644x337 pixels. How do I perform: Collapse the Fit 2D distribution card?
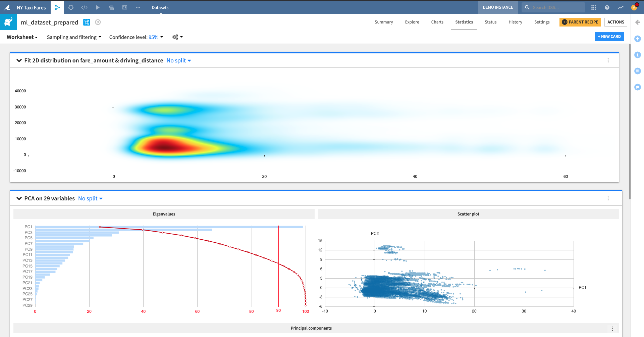click(19, 60)
